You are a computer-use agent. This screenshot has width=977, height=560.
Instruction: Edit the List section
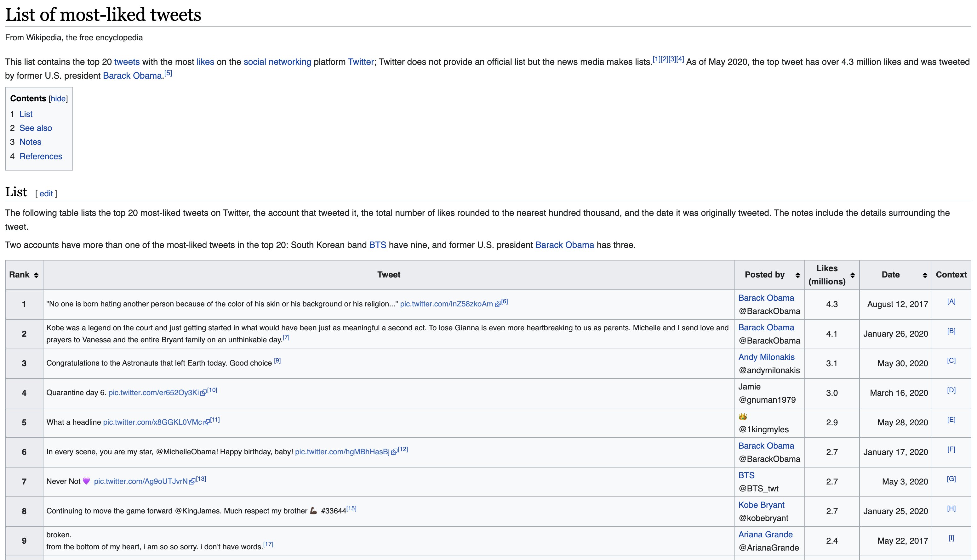[x=46, y=194]
